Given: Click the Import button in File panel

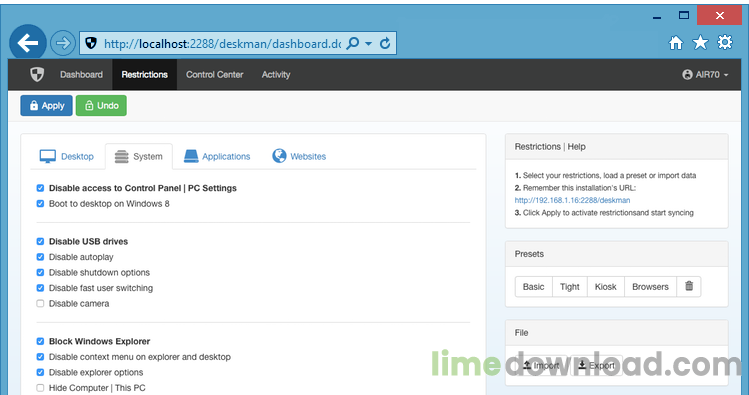Looking at the screenshot, I should pyautogui.click(x=541, y=366).
